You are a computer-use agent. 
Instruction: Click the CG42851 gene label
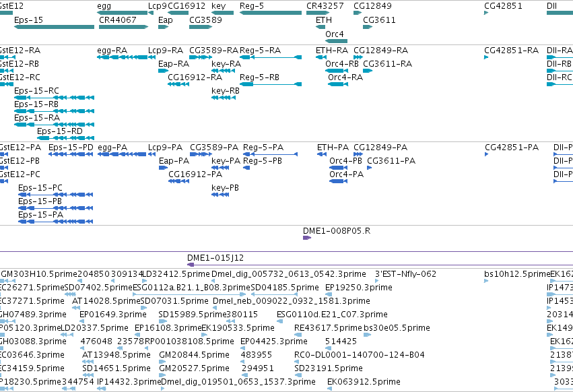pos(503,6)
